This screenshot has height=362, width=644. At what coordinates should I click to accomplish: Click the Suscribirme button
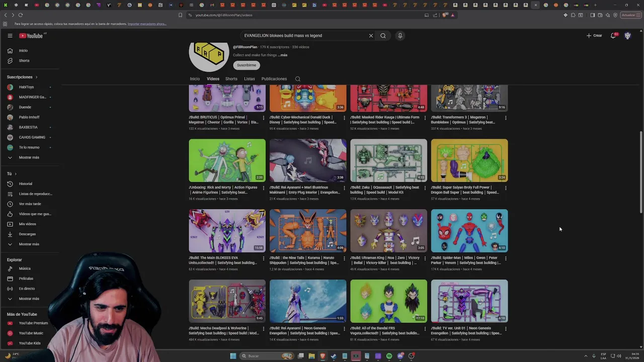tap(247, 65)
